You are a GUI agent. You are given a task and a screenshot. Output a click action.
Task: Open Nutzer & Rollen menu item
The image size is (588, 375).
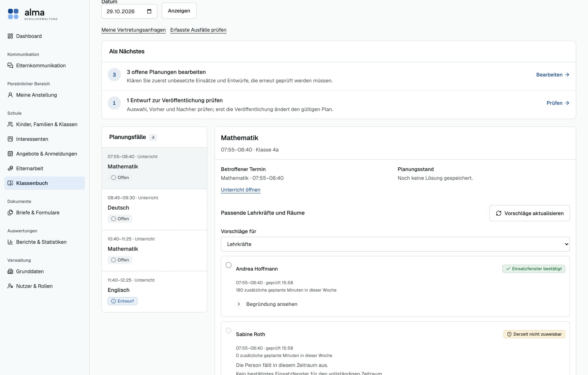click(x=45, y=286)
